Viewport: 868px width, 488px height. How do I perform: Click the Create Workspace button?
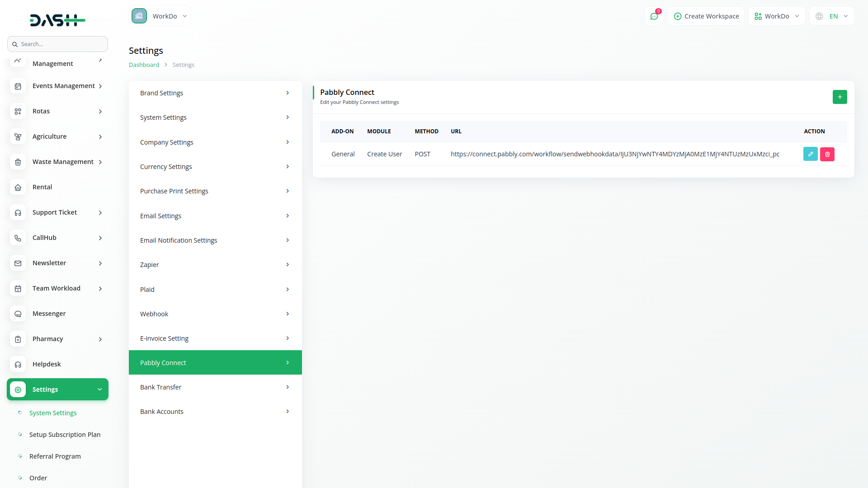click(x=706, y=16)
